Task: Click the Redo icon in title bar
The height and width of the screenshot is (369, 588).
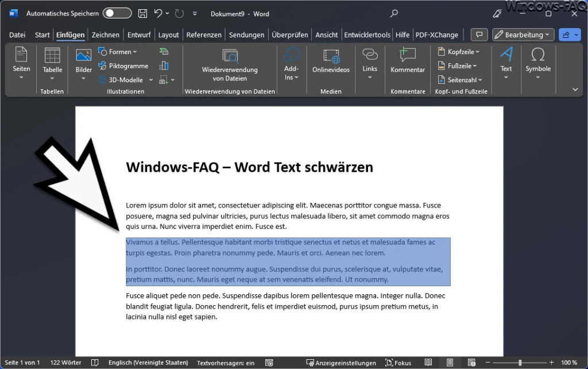Action: [x=179, y=14]
